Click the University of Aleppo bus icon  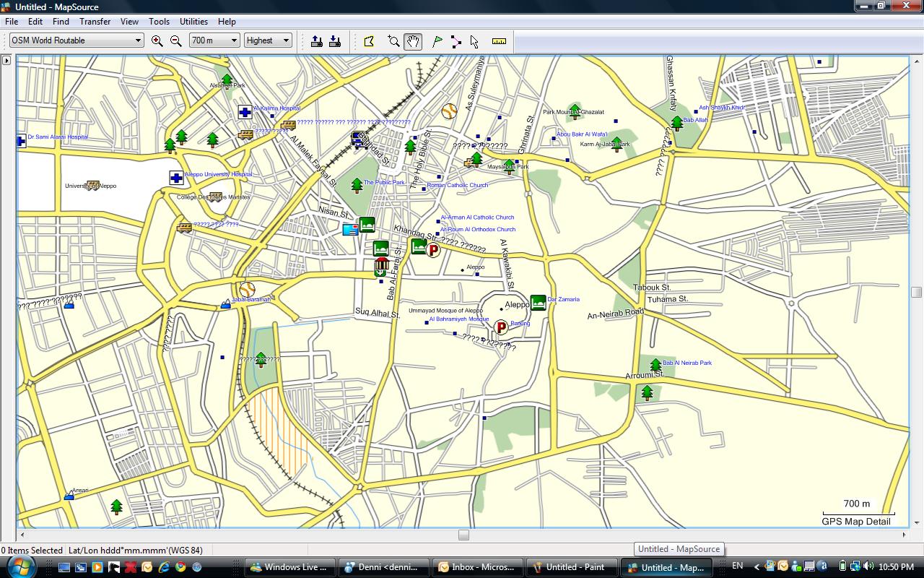[x=92, y=186]
